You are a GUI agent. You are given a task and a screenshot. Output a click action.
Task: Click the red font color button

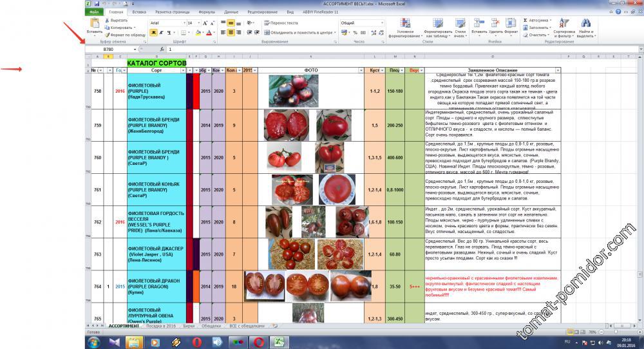[x=209, y=32]
